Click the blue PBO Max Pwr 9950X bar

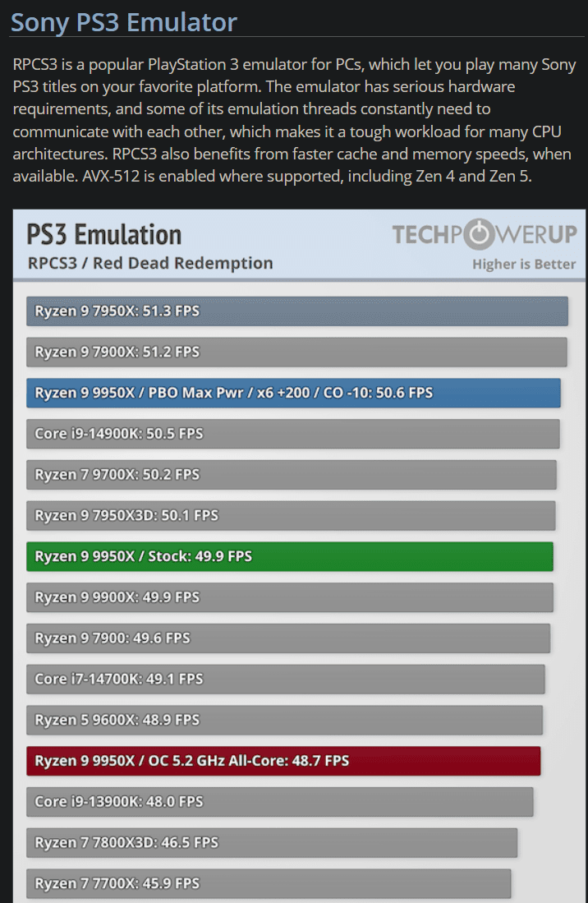[293, 393]
